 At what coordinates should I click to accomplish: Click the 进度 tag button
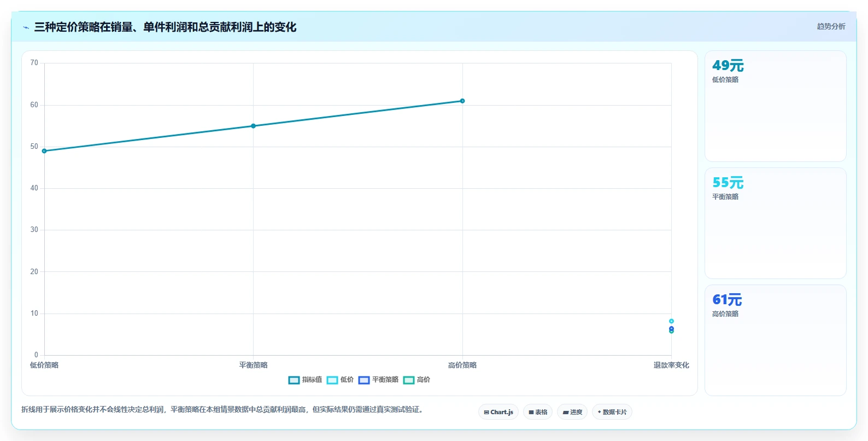point(572,412)
